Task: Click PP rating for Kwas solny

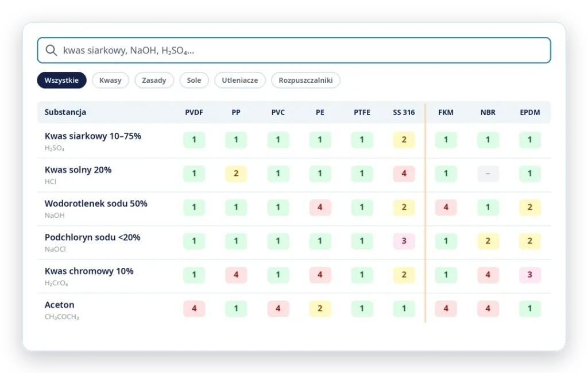Action: 236,174
